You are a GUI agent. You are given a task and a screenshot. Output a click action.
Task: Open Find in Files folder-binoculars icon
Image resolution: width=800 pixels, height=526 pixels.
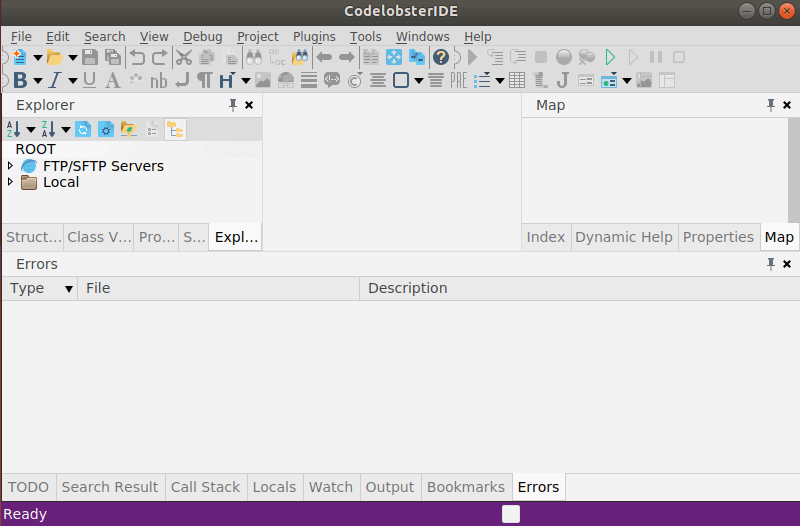pyautogui.click(x=300, y=57)
